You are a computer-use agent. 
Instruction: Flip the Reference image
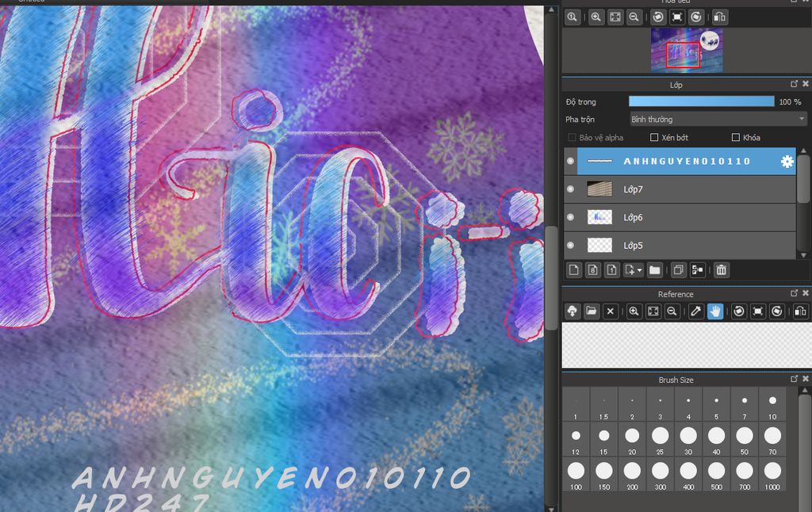(x=801, y=311)
